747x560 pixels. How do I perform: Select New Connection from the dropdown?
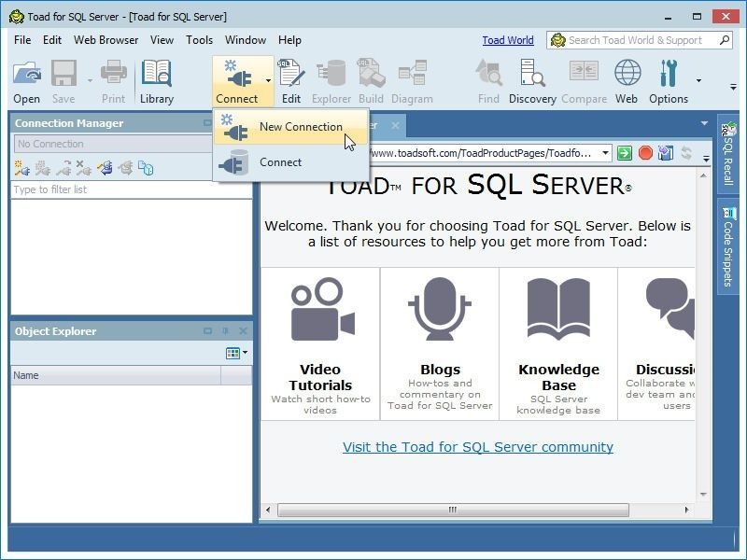290,127
